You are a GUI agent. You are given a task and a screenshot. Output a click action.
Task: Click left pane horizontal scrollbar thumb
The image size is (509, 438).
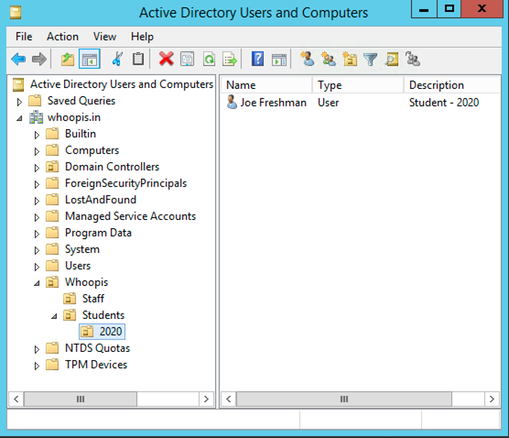[x=80, y=399]
